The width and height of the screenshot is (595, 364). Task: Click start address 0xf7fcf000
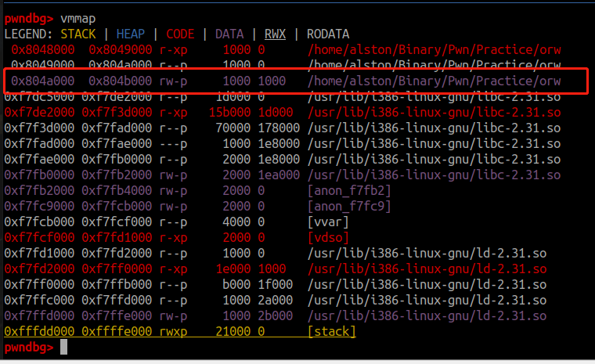(39, 237)
